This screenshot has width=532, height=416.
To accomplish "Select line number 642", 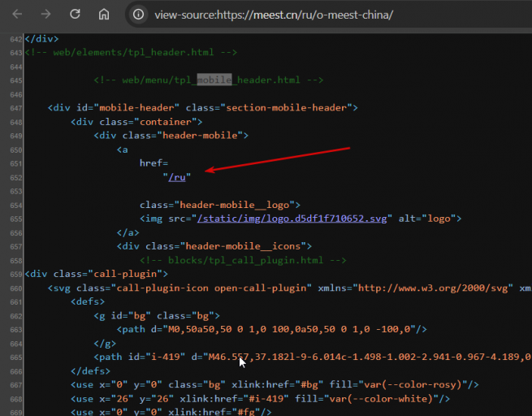I will pyautogui.click(x=16, y=39).
